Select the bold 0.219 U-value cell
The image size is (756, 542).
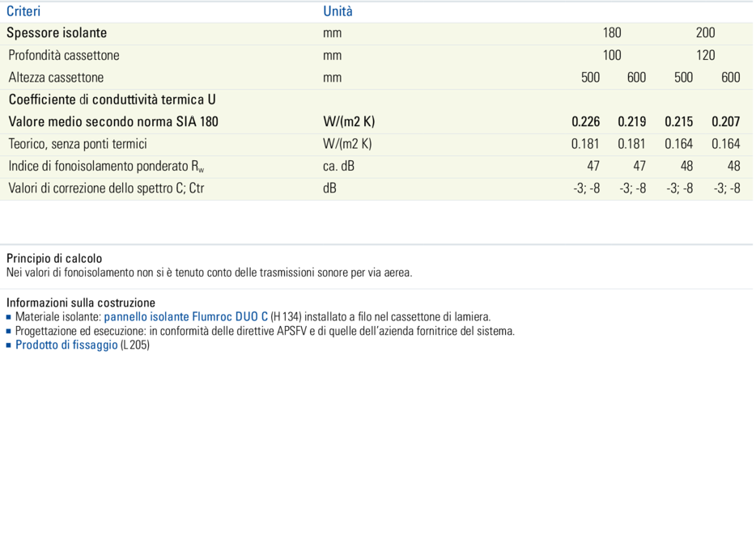tap(632, 122)
